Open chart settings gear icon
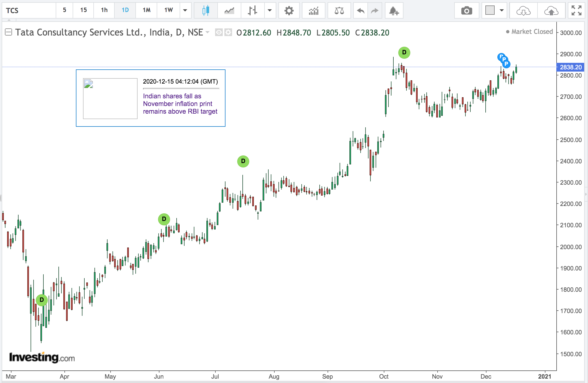Screen dimensions: 588x383 289,11
